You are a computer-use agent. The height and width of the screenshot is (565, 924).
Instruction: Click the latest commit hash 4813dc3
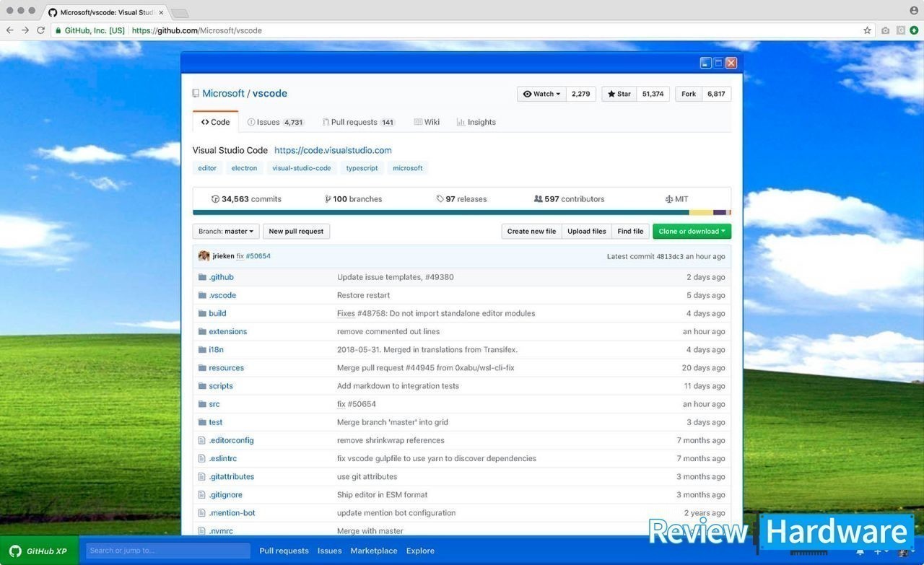pos(669,256)
